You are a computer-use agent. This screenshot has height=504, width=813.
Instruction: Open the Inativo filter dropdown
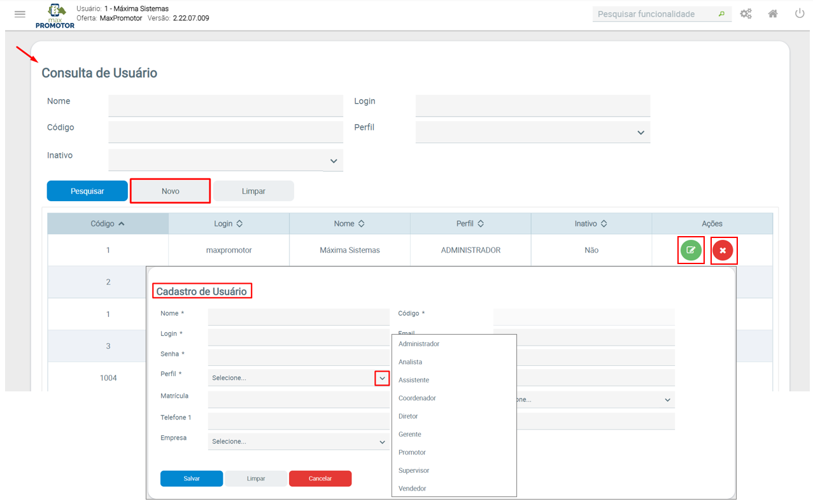(x=334, y=161)
